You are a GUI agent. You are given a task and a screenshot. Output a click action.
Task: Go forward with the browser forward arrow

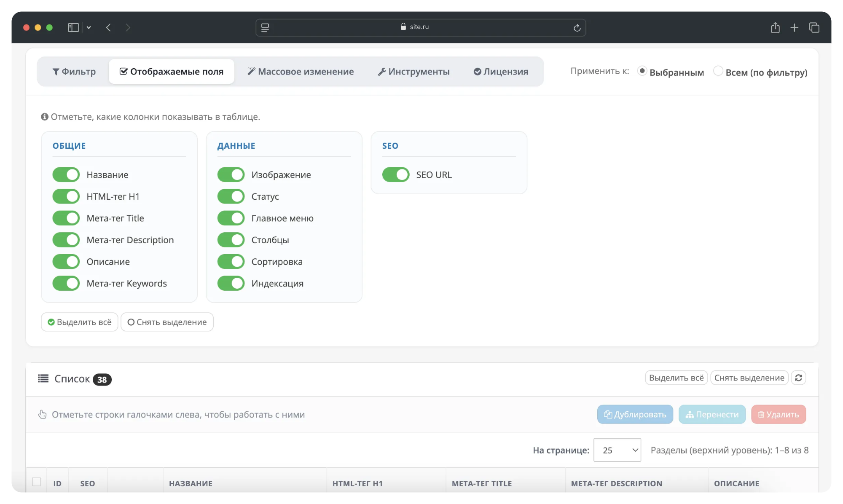pyautogui.click(x=128, y=27)
